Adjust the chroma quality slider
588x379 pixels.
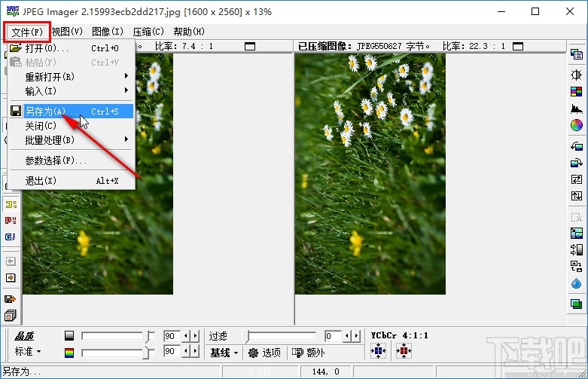coord(118,353)
